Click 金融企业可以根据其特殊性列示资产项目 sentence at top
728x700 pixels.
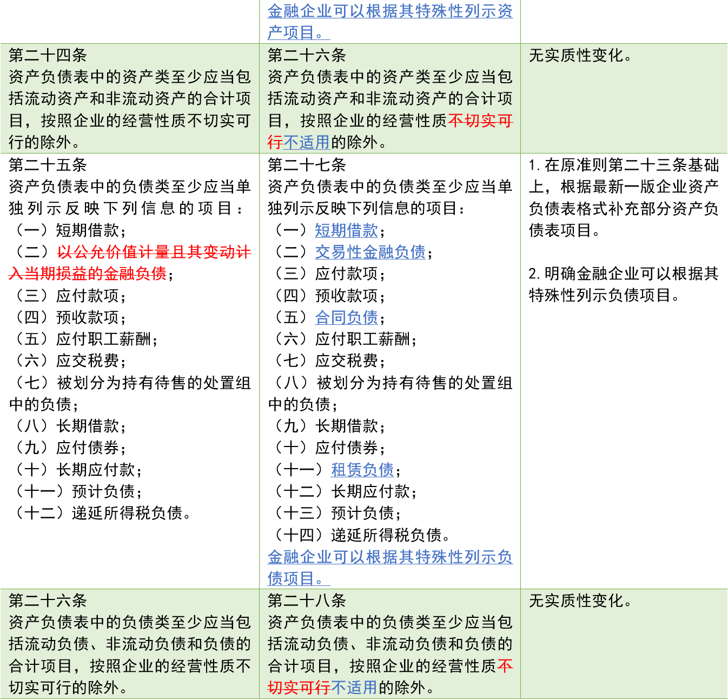pyautogui.click(x=390, y=22)
